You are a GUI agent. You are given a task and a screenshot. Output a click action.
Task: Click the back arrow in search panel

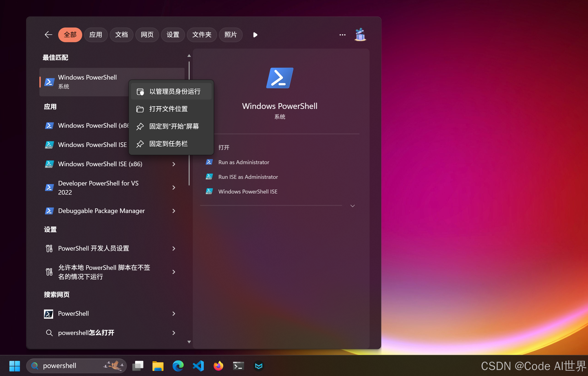click(48, 35)
